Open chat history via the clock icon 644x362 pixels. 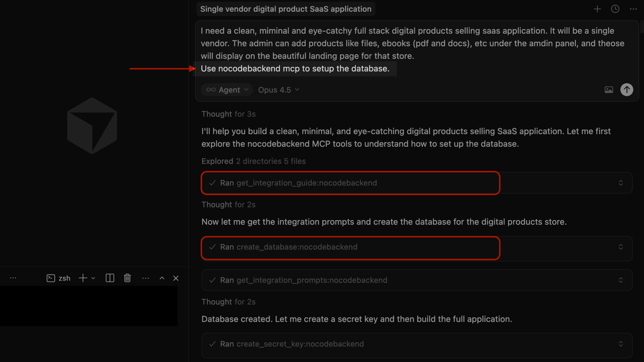[x=614, y=9]
